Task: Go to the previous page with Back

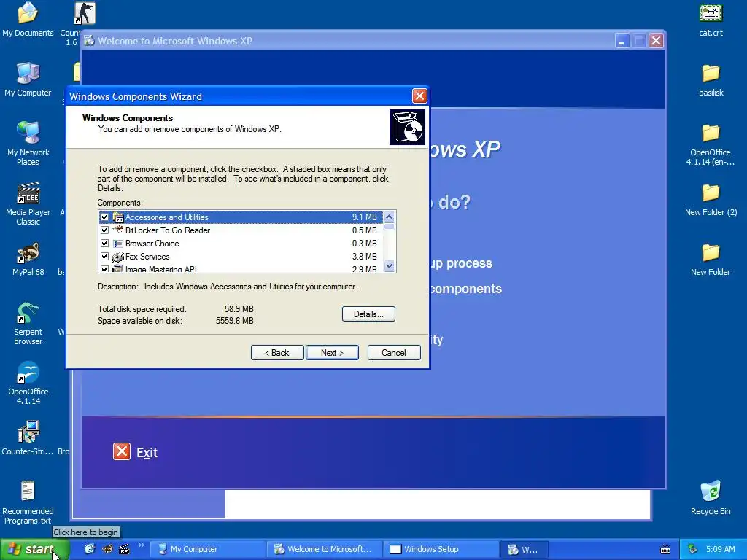Action: click(276, 352)
